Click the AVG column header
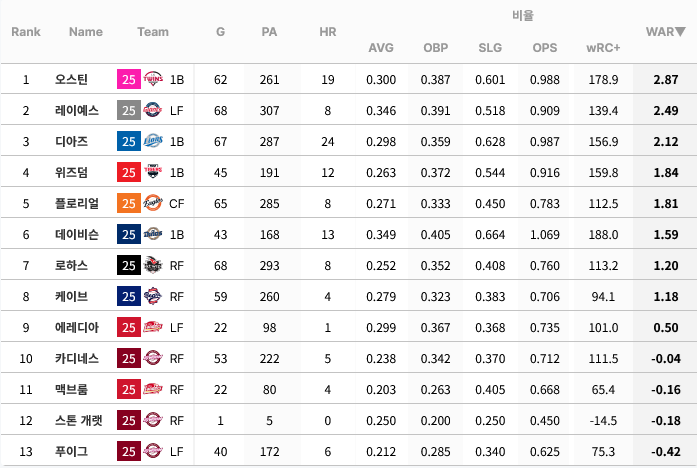The width and height of the screenshot is (697, 468). pos(381,48)
